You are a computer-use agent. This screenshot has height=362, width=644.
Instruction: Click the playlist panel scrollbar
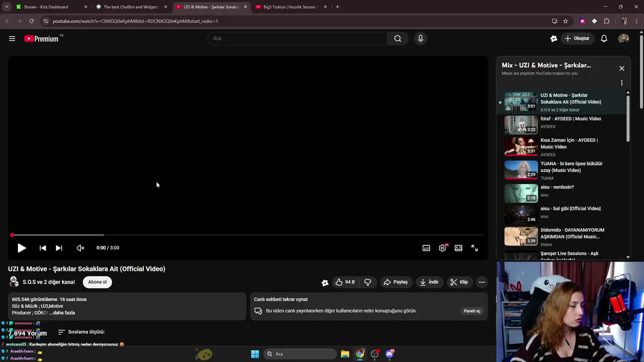[628, 118]
